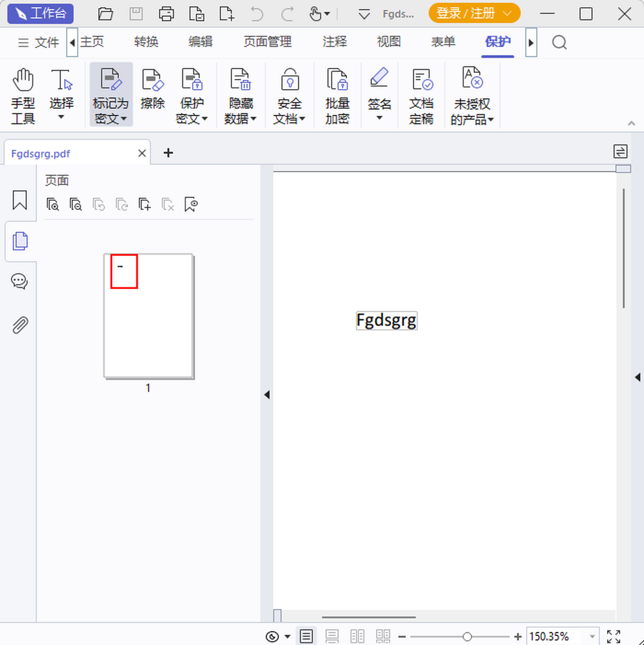Insert a new page via the page panel

[x=144, y=204]
